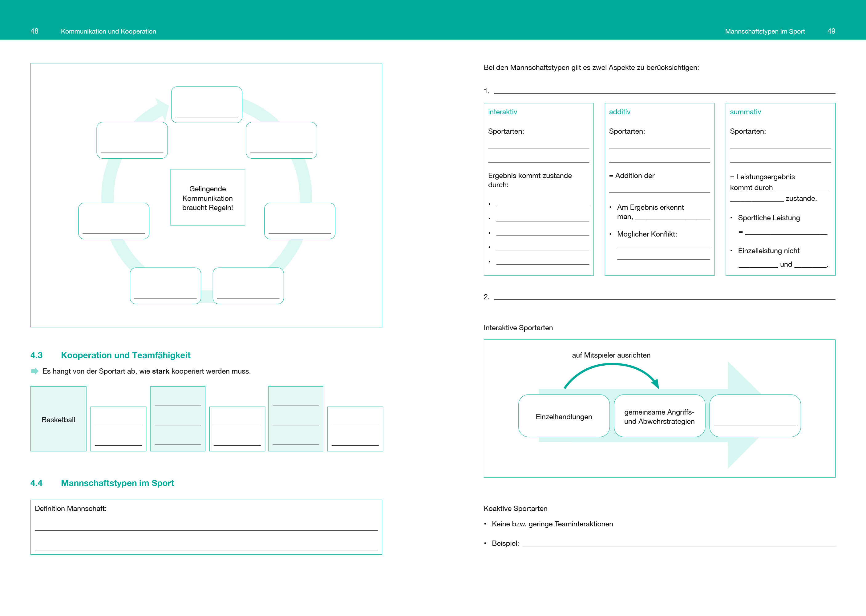Viewport: 866px width, 616px height.
Task: Click 'gemeinsame Angriffs- und Abwehrstrategien' box
Action: click(x=659, y=416)
